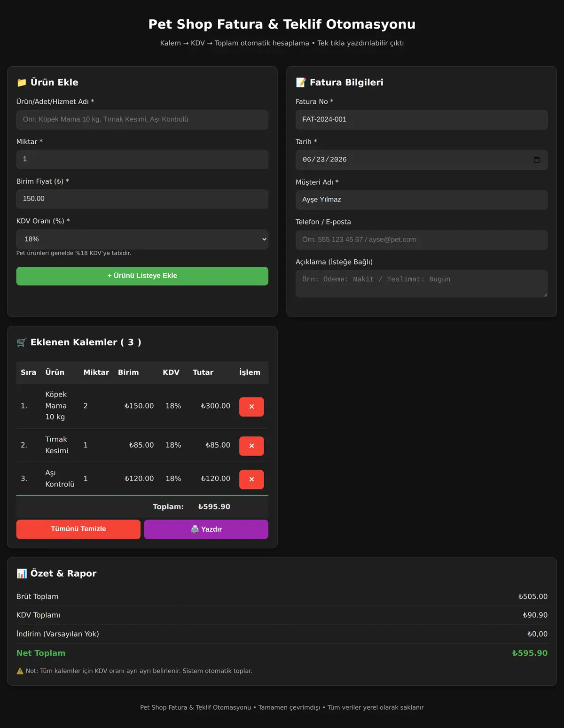Expand the KDV Oranı dropdown
Image resolution: width=564 pixels, height=728 pixels.
(142, 239)
